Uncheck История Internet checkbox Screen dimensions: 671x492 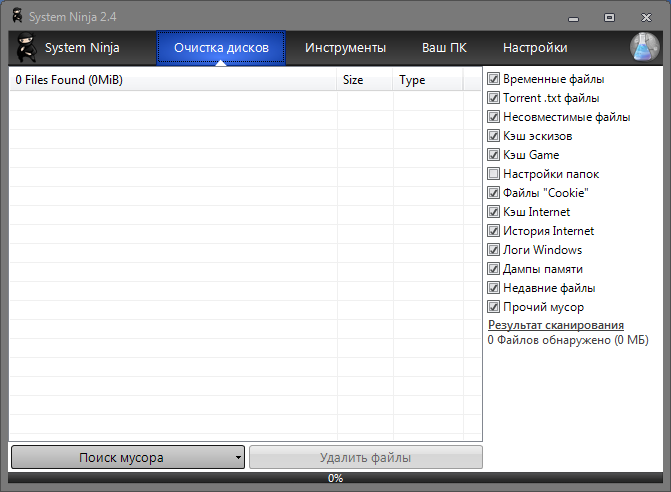493,231
